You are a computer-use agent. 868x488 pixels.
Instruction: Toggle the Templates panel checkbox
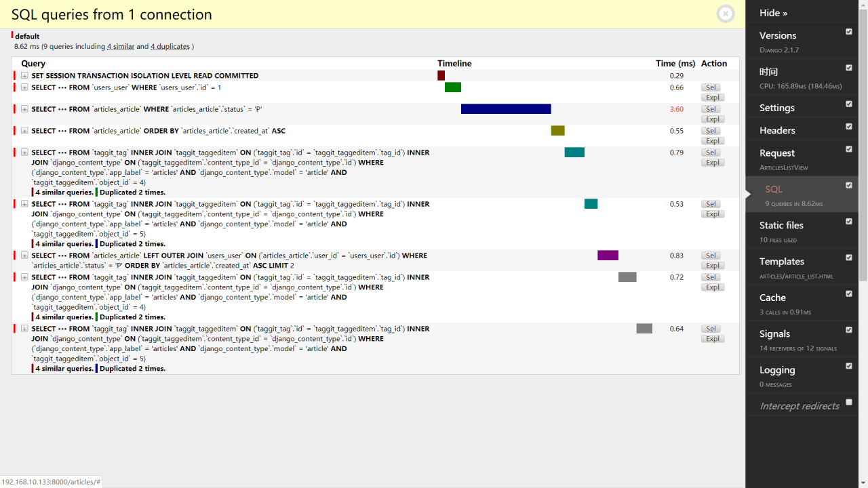(x=849, y=258)
